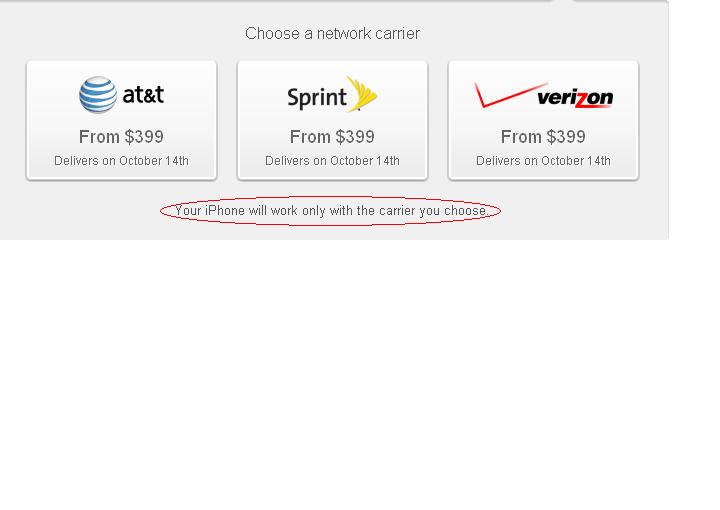
Task: Choose the AT&T carrier card
Action: coord(121,120)
